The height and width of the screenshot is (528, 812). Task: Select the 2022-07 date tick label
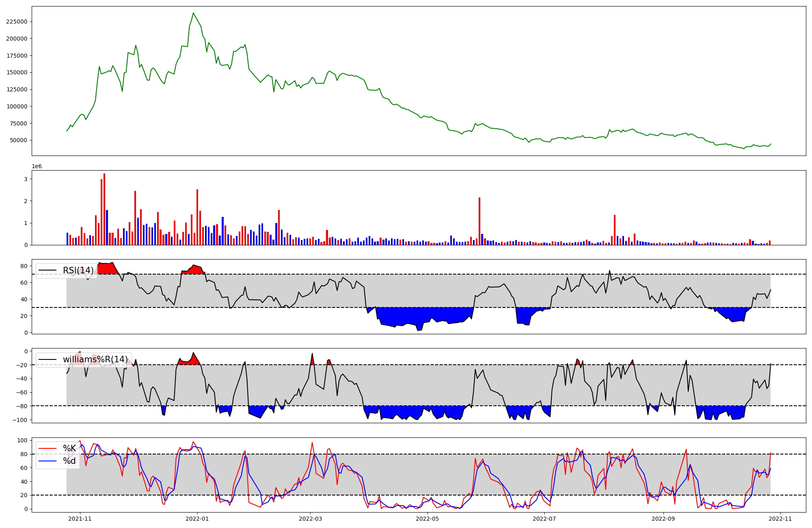click(544, 519)
